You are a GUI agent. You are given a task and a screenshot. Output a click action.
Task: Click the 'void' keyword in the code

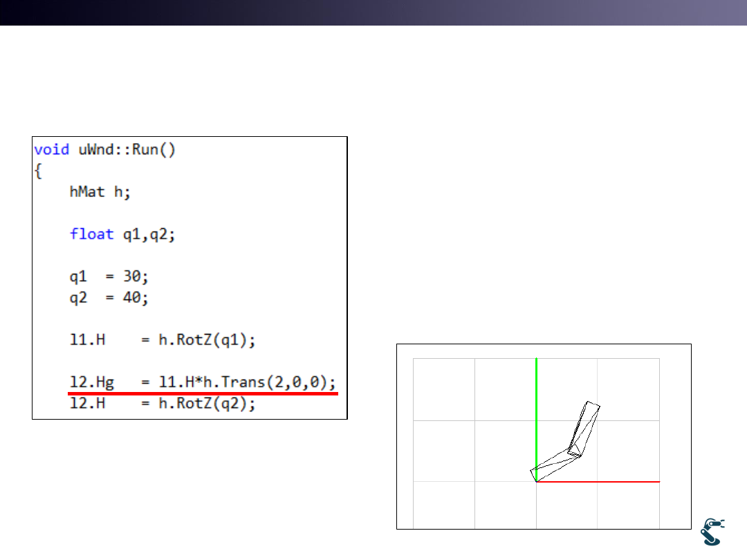coord(50,150)
